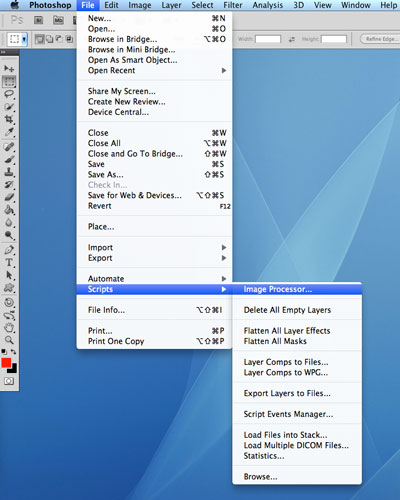Image resolution: width=400 pixels, height=500 pixels.
Task: Launch Bridge from the Br icon
Action: tap(39, 20)
